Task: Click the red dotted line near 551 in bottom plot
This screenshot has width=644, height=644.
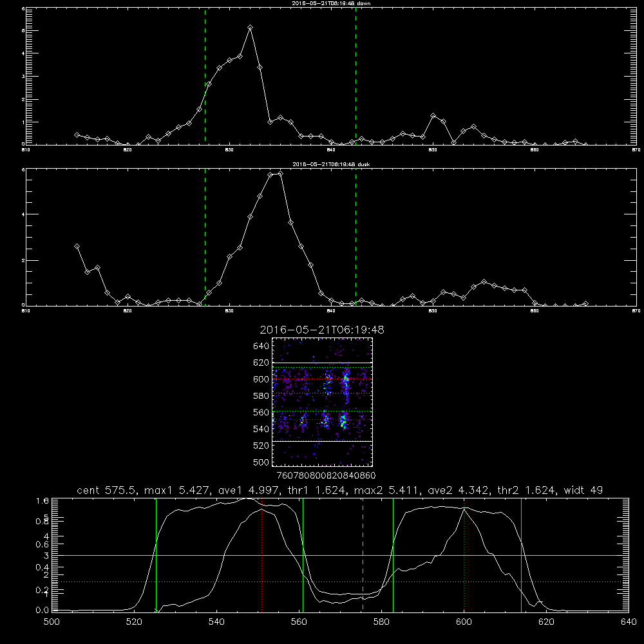Action: point(262,554)
